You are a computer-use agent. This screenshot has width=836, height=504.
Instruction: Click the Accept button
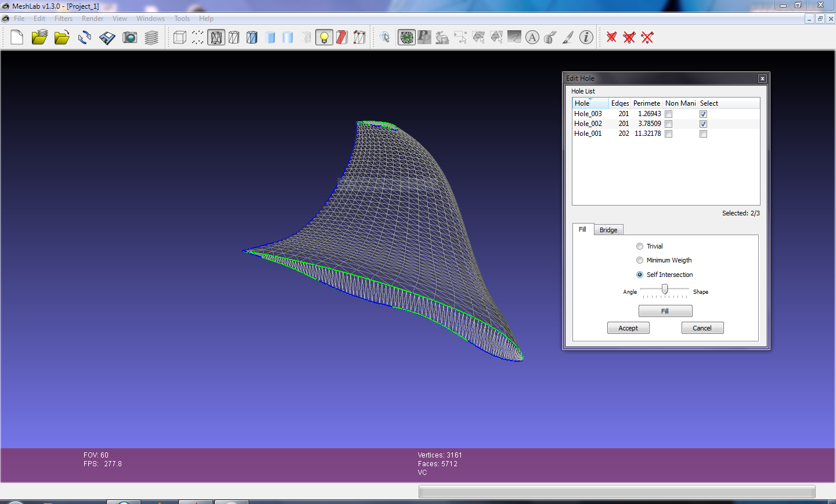click(x=628, y=328)
